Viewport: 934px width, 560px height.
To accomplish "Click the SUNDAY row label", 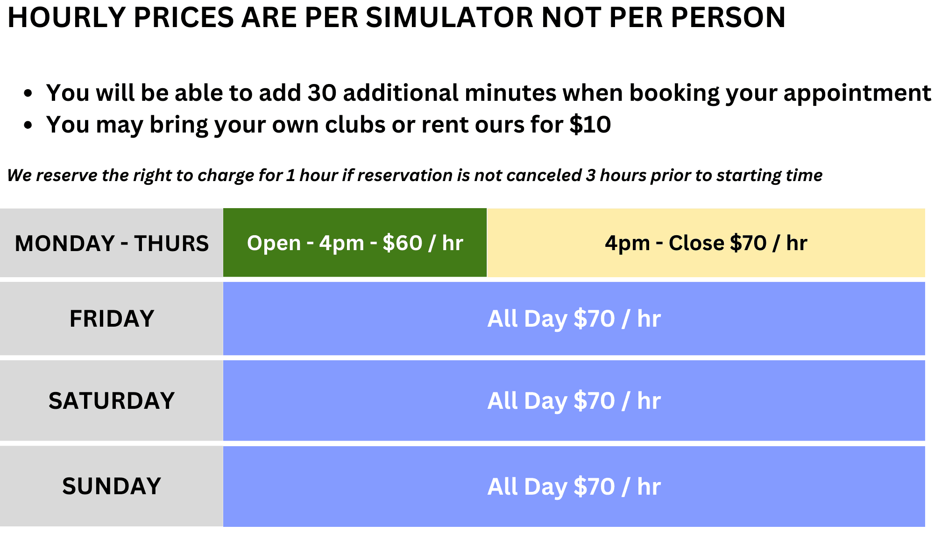I will 112,486.
